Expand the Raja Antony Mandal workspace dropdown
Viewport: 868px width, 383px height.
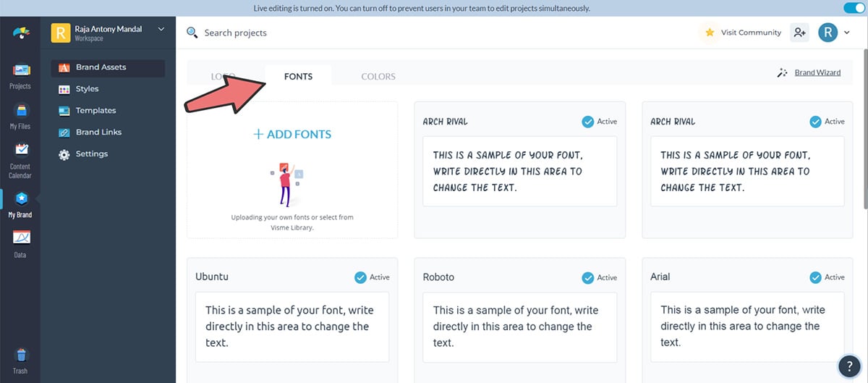point(161,30)
